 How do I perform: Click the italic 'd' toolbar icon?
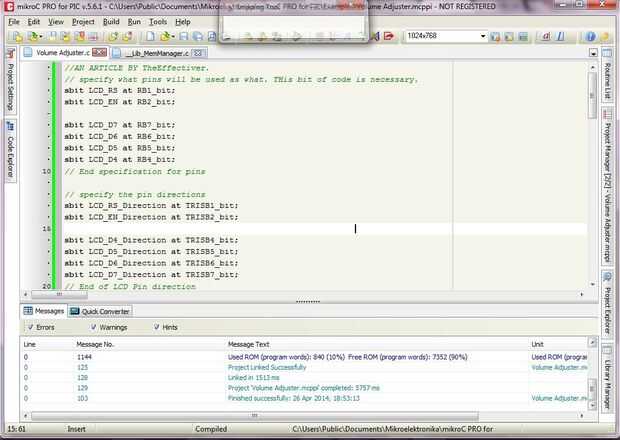[x=546, y=36]
